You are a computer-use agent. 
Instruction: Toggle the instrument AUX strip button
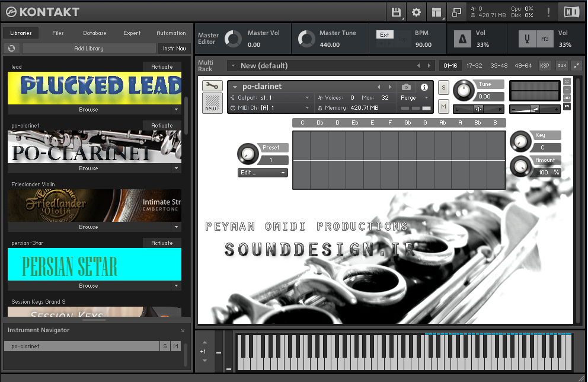pyautogui.click(x=567, y=98)
